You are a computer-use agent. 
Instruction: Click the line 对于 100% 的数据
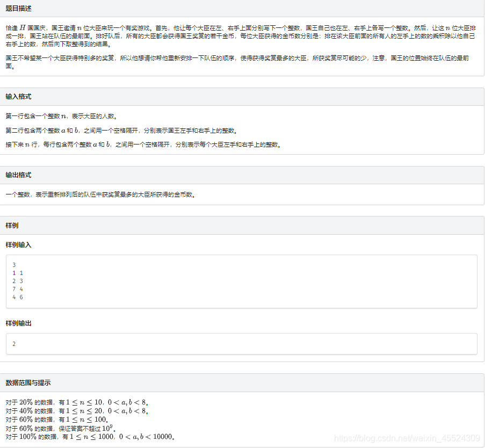point(90,437)
